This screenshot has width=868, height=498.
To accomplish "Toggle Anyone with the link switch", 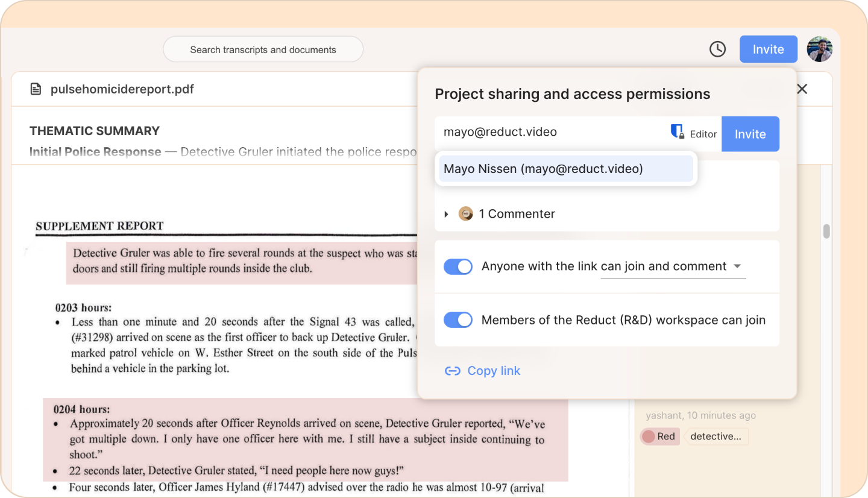I will tap(458, 266).
